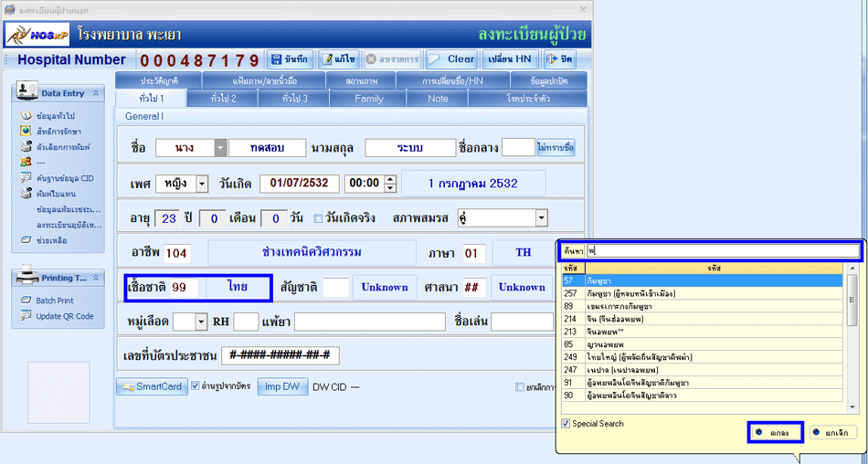Click the globe icon beside สิทธิการรักษา

(x=26, y=132)
